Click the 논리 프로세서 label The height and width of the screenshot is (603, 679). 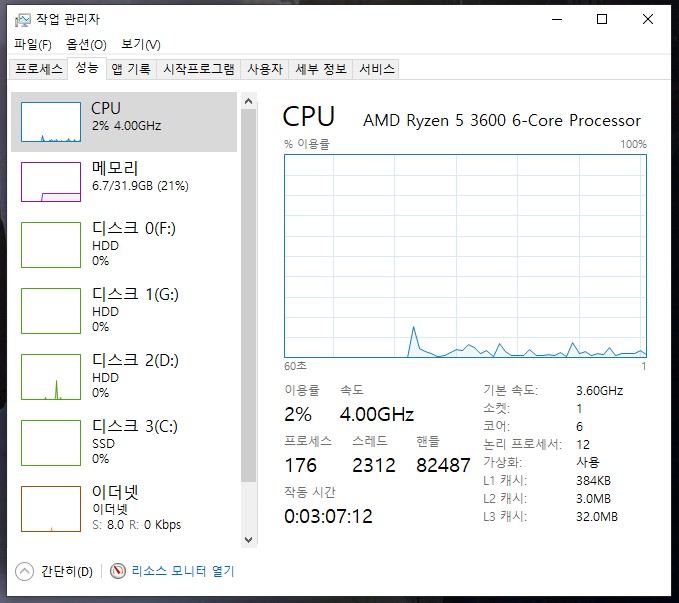click(522, 444)
